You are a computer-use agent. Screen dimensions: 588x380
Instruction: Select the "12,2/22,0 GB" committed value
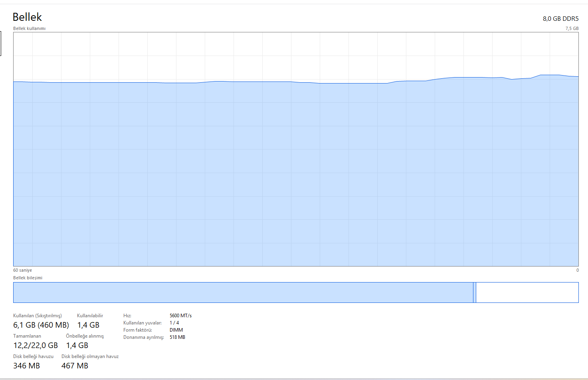click(x=36, y=345)
